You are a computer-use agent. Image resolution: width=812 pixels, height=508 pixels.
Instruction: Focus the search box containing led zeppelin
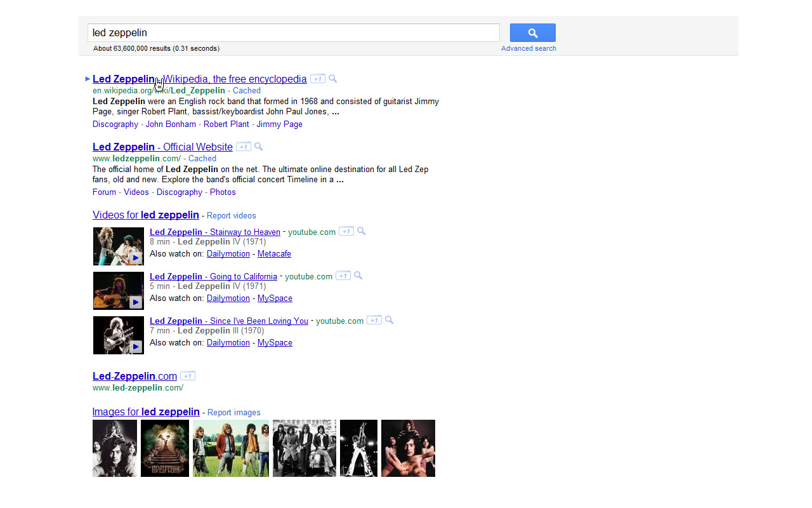pyautogui.click(x=294, y=33)
